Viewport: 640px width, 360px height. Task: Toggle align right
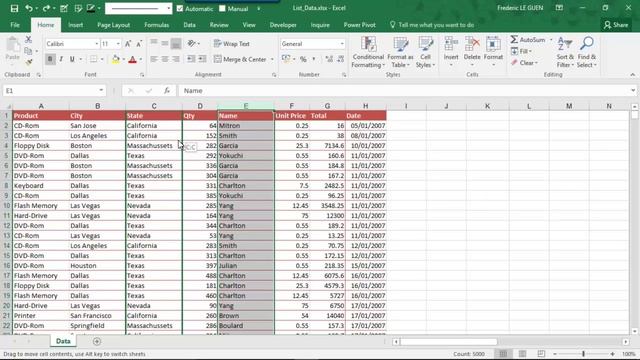176,59
